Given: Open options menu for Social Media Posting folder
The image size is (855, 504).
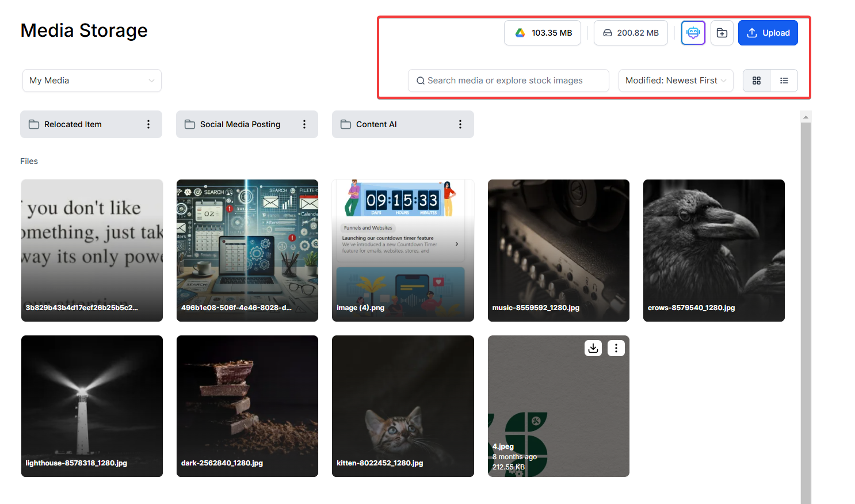Looking at the screenshot, I should click(x=304, y=124).
